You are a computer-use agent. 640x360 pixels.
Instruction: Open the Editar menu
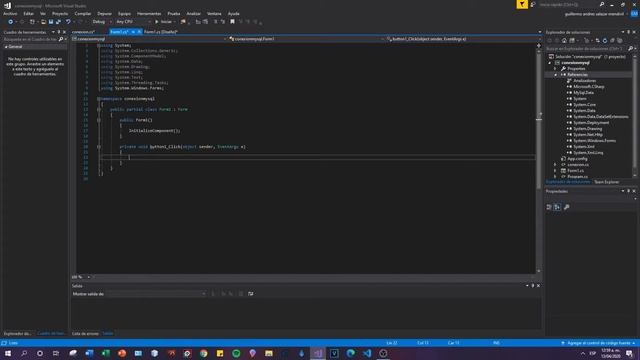point(29,13)
